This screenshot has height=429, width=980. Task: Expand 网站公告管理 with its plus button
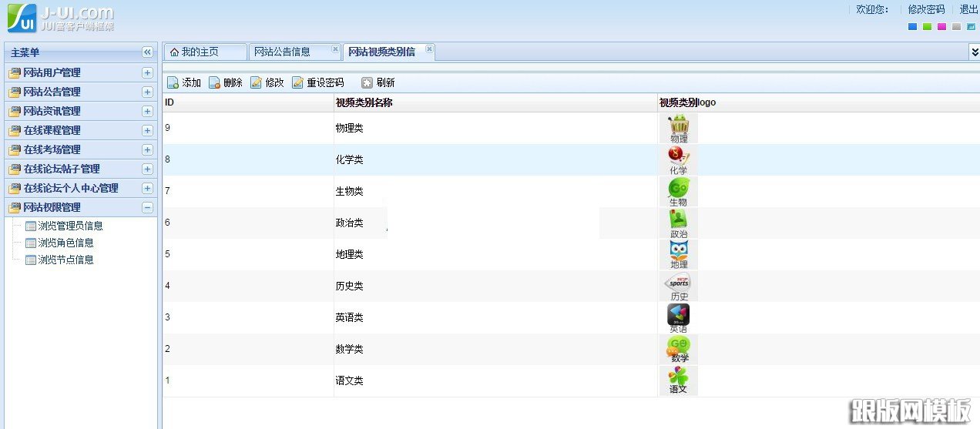point(147,92)
